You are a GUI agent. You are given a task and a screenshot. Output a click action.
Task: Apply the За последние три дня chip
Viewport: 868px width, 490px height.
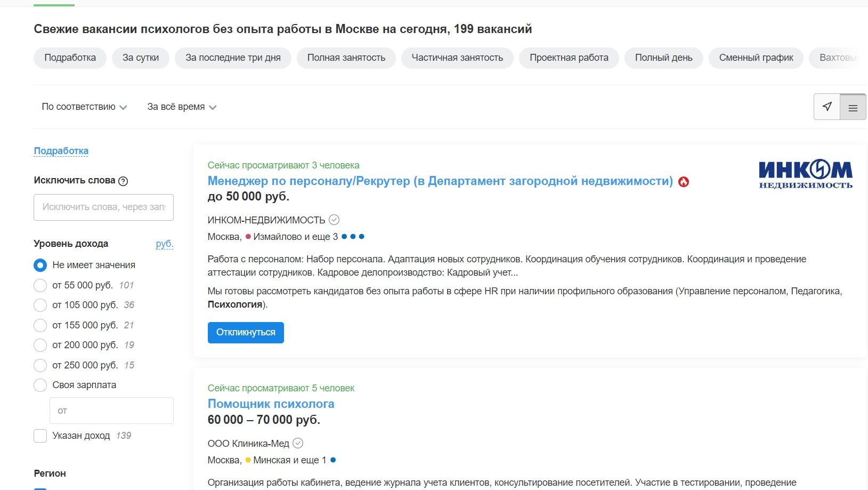pos(233,58)
